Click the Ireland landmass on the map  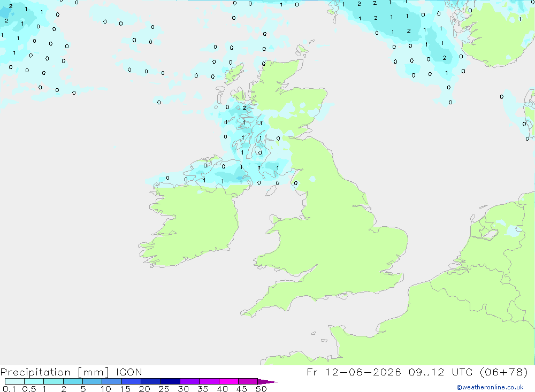point(195,222)
